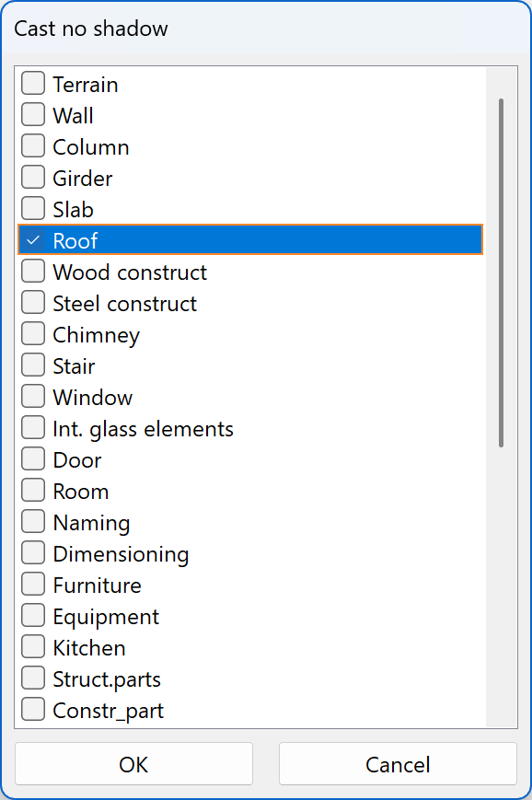Dismiss dialog with Cancel button

pyautogui.click(x=398, y=763)
